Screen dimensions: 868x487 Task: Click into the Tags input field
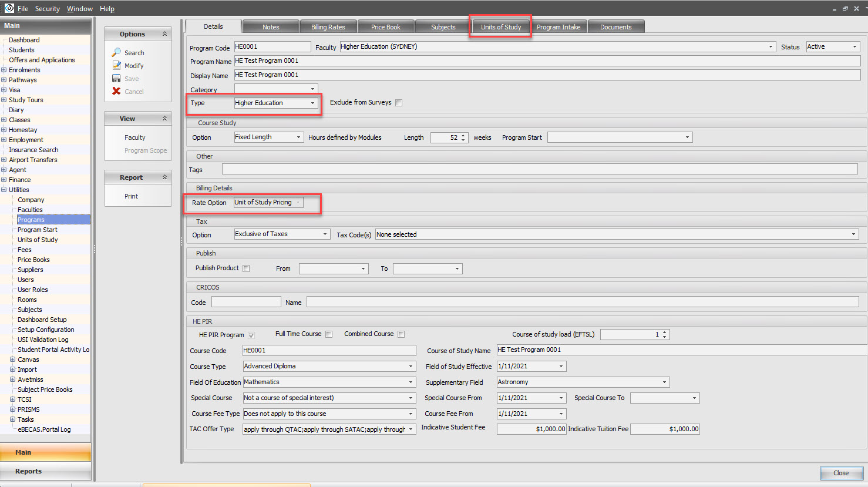pyautogui.click(x=539, y=169)
